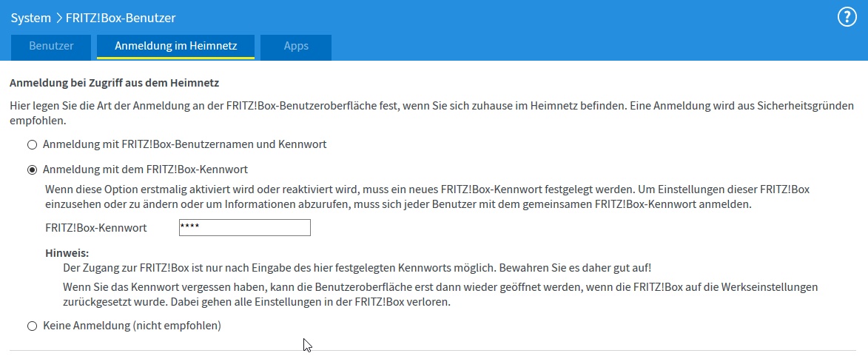
Task: Click the horizontal divider line at the bottom
Action: 434,351
